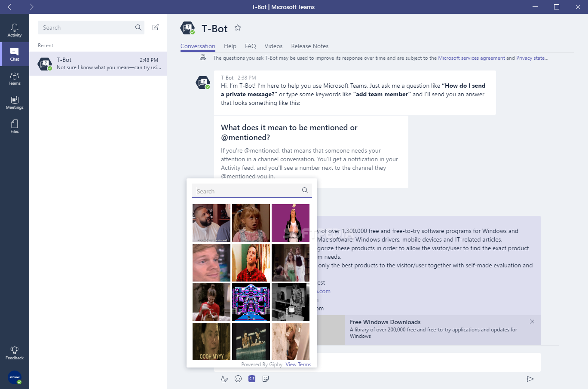
Task: Open the text Format options icon
Action: click(224, 379)
